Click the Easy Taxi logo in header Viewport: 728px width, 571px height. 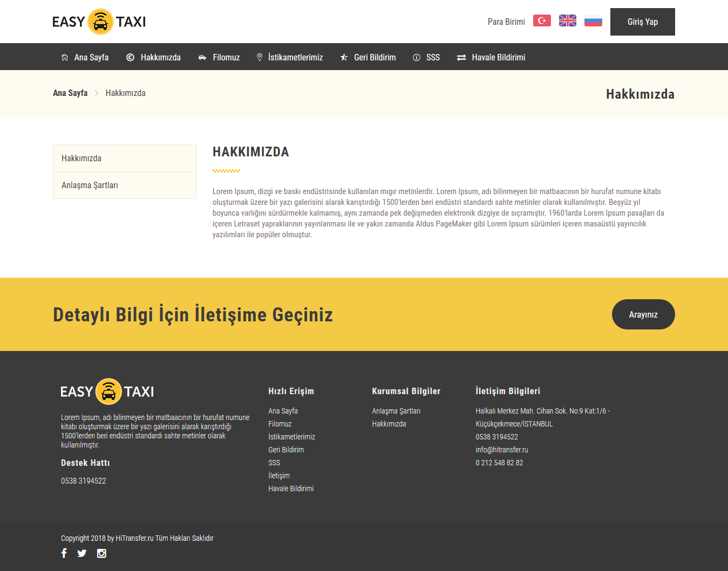click(x=99, y=22)
